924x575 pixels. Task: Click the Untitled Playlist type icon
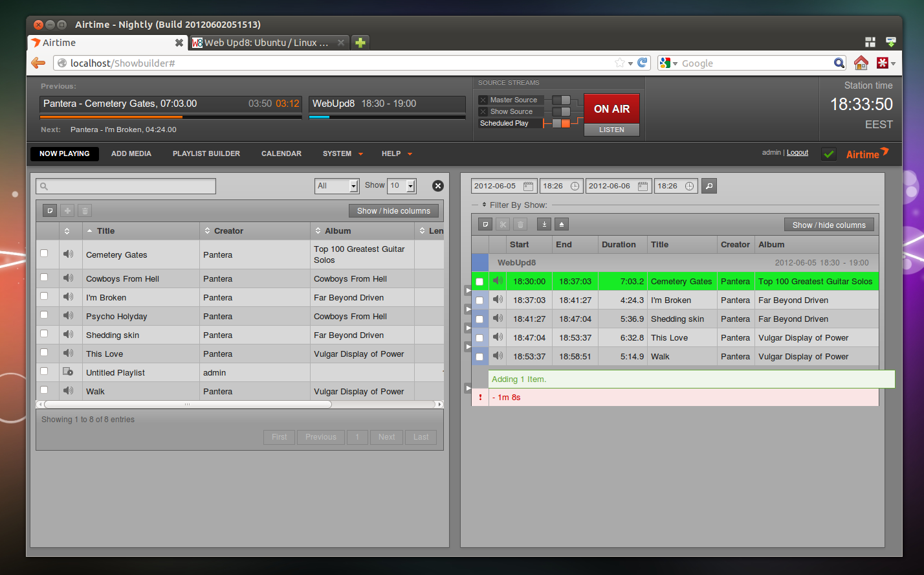click(x=68, y=372)
